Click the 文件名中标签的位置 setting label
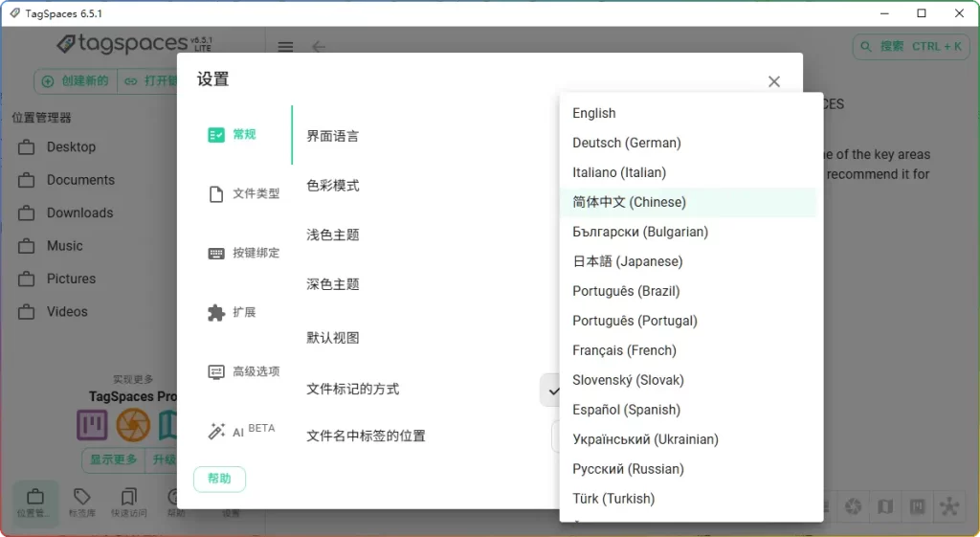Screen dimensions: 980x537 [366, 436]
